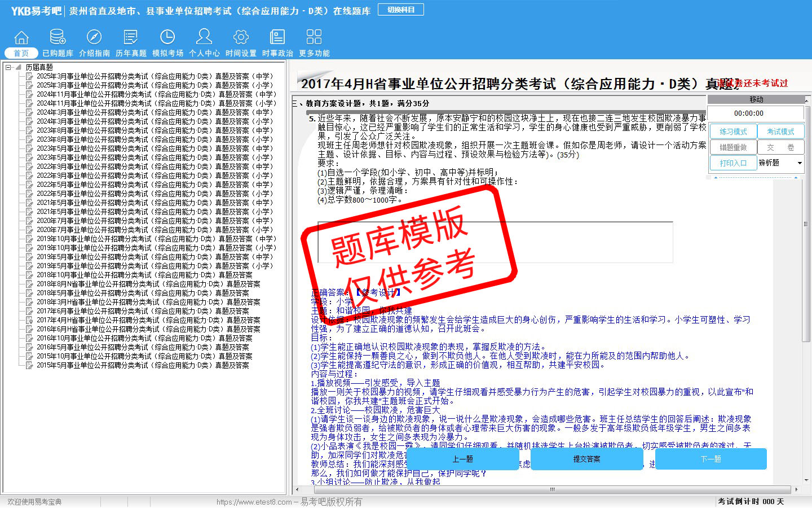Switch to 考试模式 exam mode
This screenshot has width=812, height=508.
(x=780, y=132)
